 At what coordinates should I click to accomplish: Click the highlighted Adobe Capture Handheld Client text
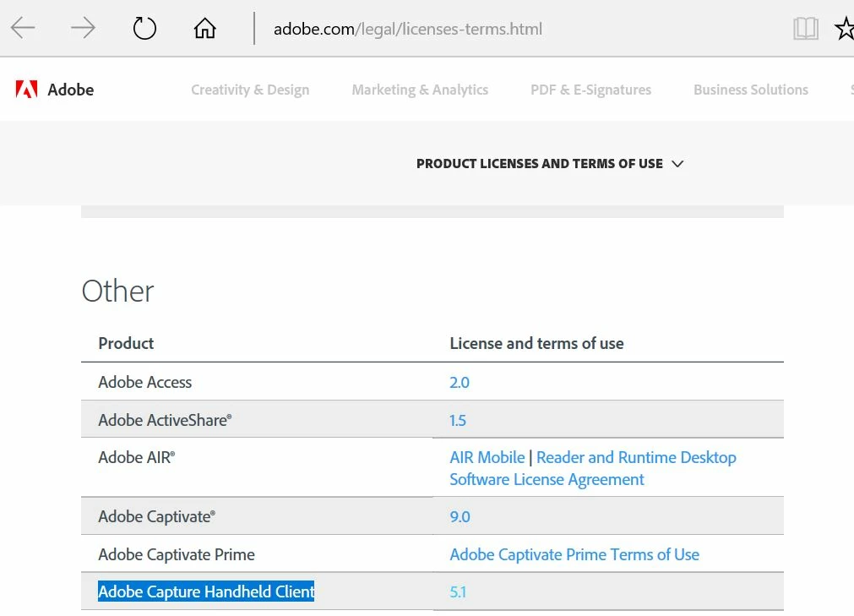[x=206, y=591]
